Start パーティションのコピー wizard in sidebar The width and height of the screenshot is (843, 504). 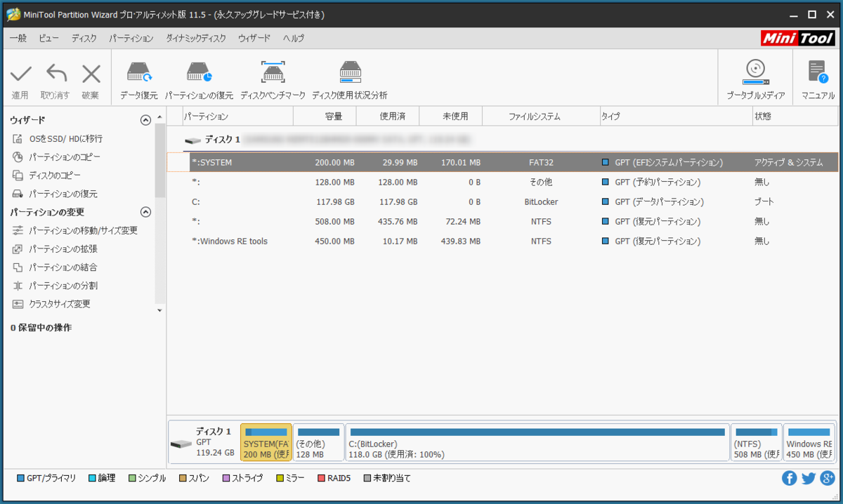(x=65, y=157)
